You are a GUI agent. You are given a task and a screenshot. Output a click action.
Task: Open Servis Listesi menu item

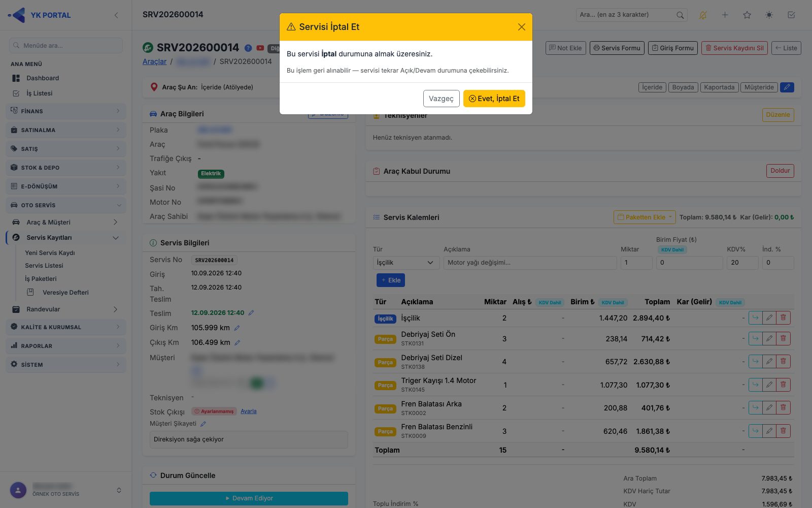[44, 266]
